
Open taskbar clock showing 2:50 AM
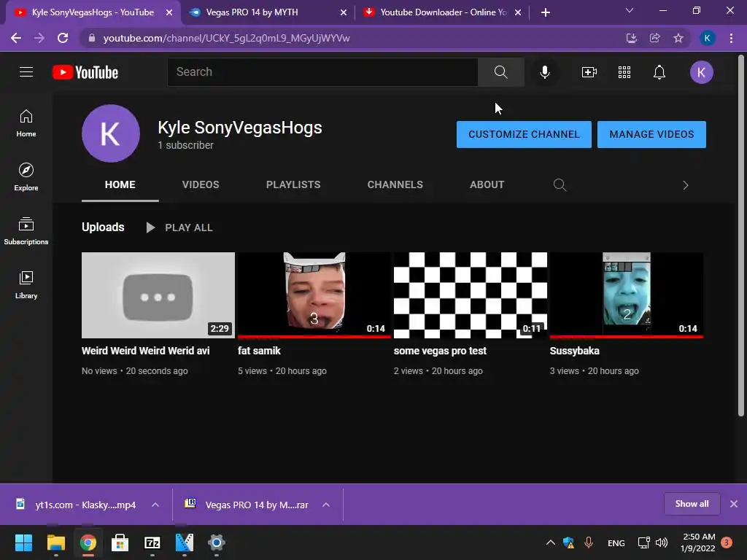(x=698, y=542)
